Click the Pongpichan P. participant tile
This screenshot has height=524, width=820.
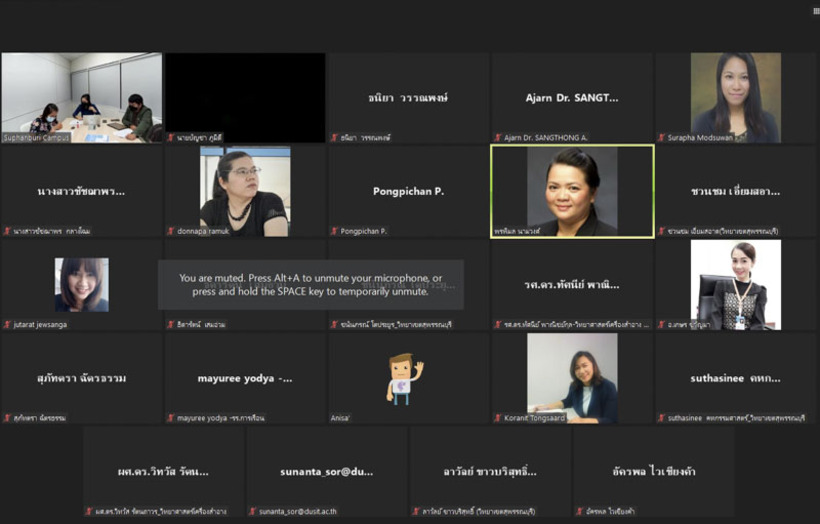point(408,191)
